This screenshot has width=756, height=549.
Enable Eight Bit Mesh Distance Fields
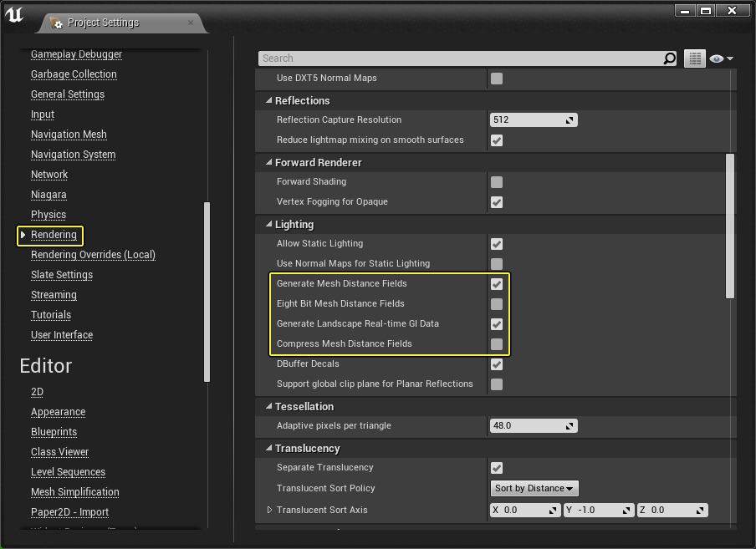[497, 303]
